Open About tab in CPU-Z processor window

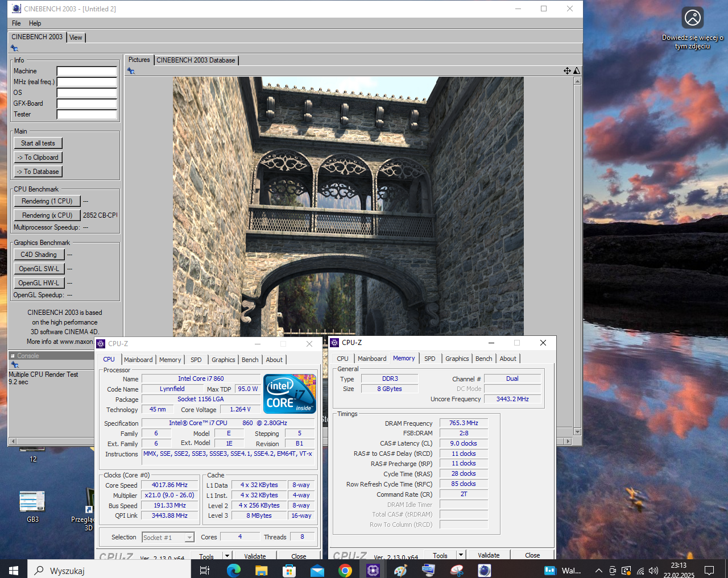coord(274,360)
